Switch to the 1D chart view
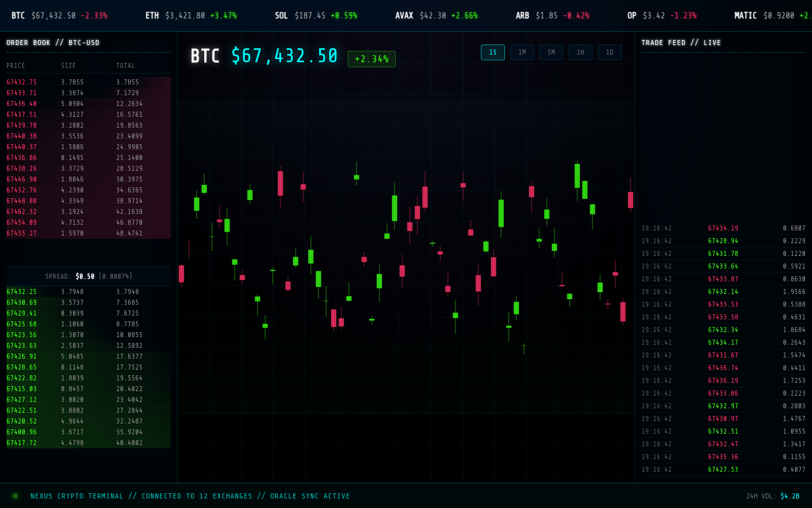The height and width of the screenshot is (508, 812). click(x=609, y=52)
